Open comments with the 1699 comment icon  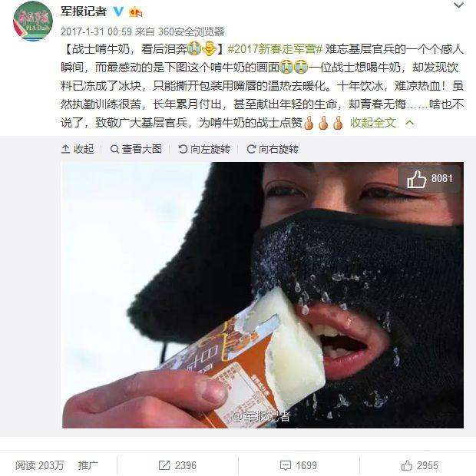[299, 465]
